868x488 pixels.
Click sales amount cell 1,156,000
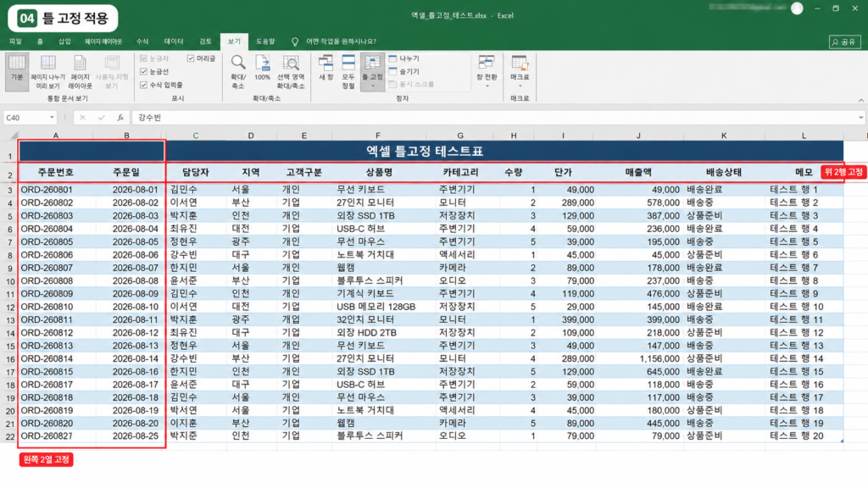(638, 358)
